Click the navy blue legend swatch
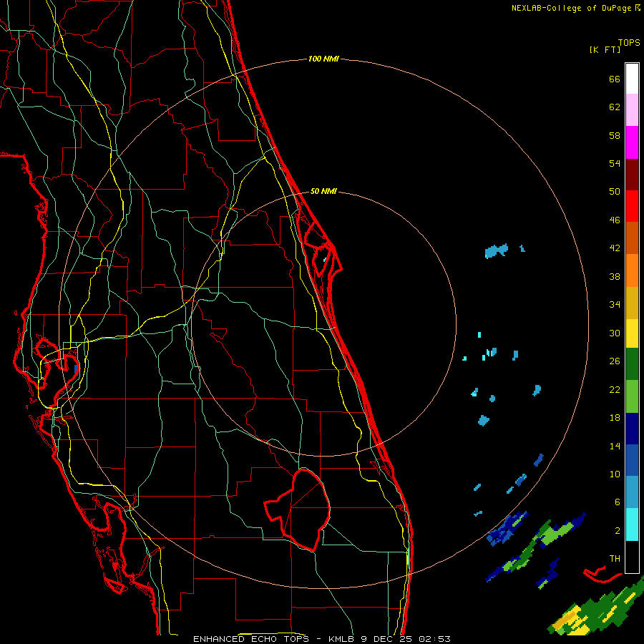The image size is (644, 644). (632, 429)
